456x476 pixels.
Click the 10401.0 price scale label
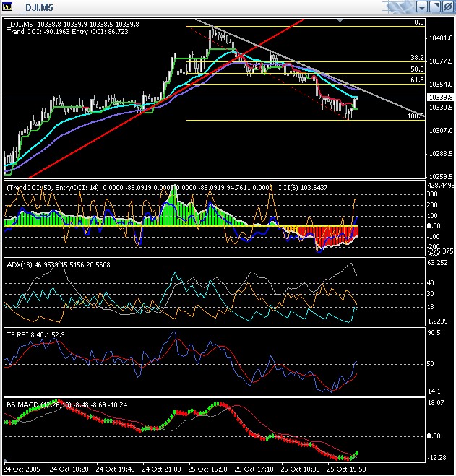[x=441, y=38]
